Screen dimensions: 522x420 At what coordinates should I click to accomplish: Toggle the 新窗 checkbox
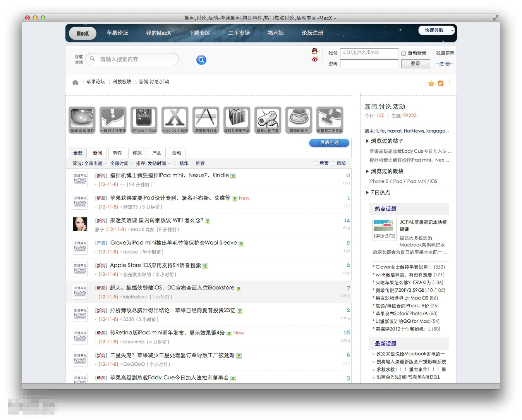(316, 164)
